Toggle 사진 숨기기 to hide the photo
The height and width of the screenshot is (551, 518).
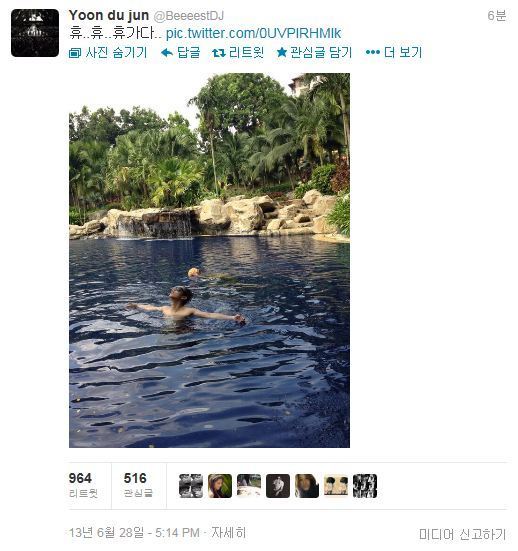[108, 53]
